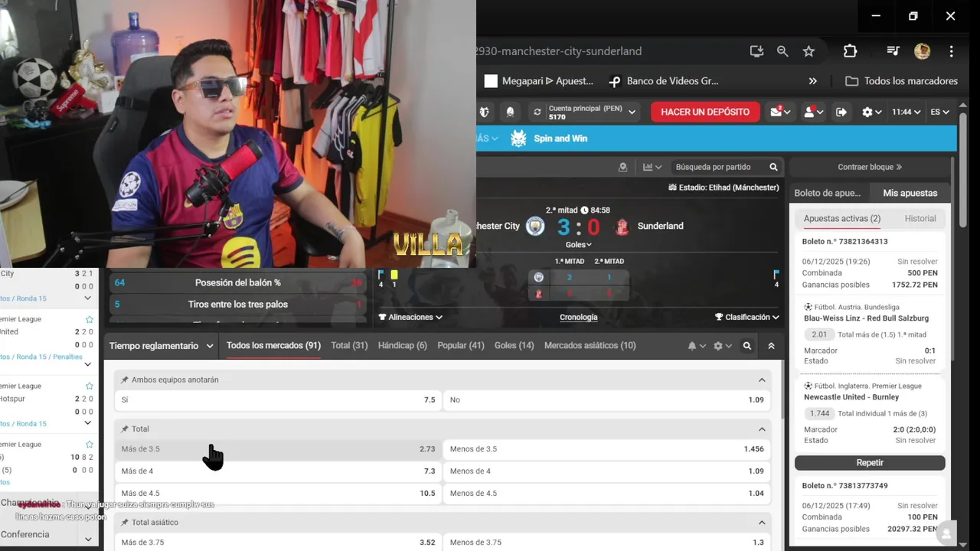
Task: Open the chat support bubble
Action: (x=946, y=533)
